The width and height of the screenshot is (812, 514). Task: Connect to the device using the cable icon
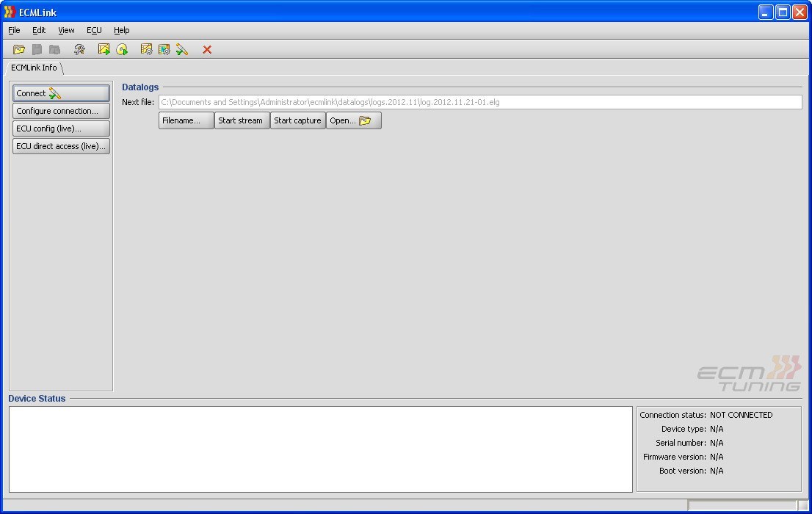(x=182, y=49)
